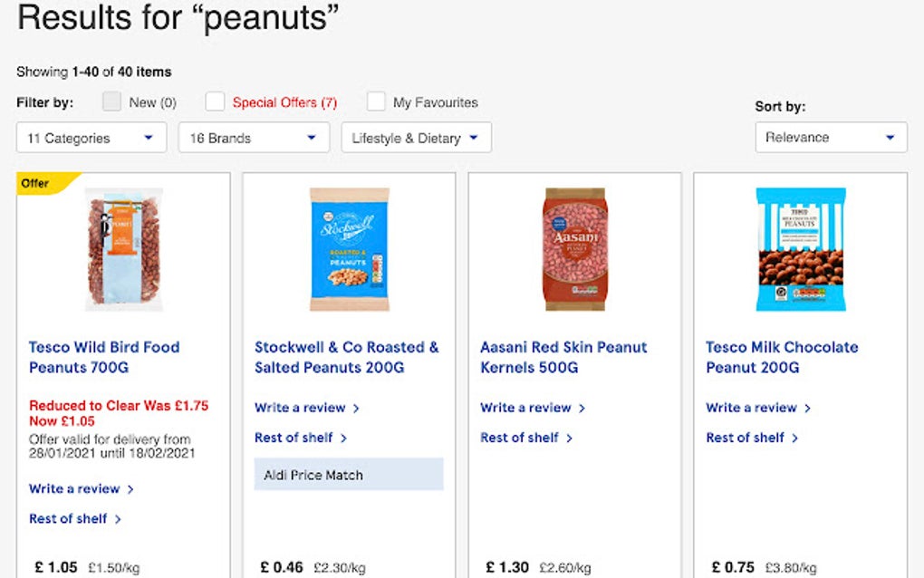Click Rest of shelf under Wild Bird Food
The height and width of the screenshot is (578, 924).
69,518
